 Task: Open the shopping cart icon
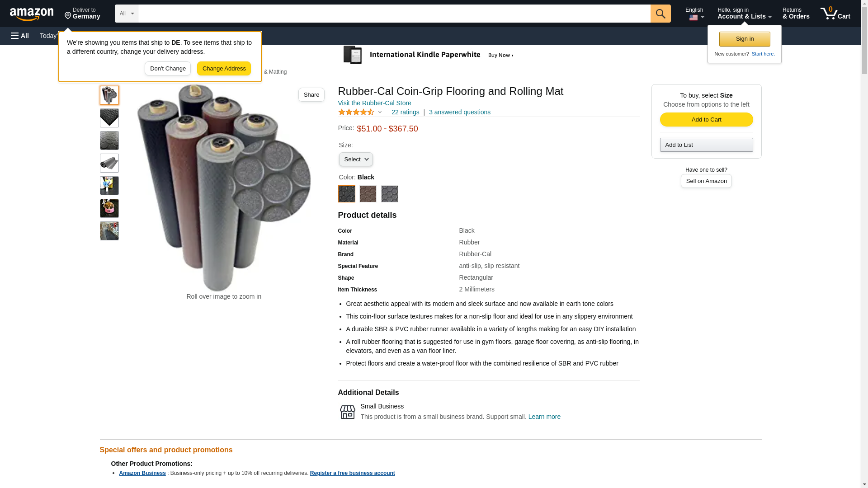835,14
